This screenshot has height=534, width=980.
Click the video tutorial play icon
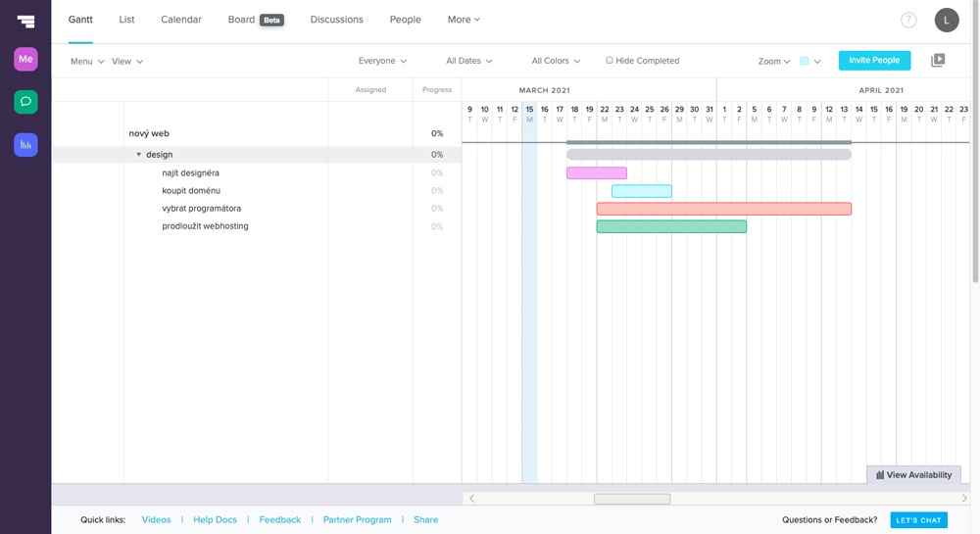[x=938, y=60]
